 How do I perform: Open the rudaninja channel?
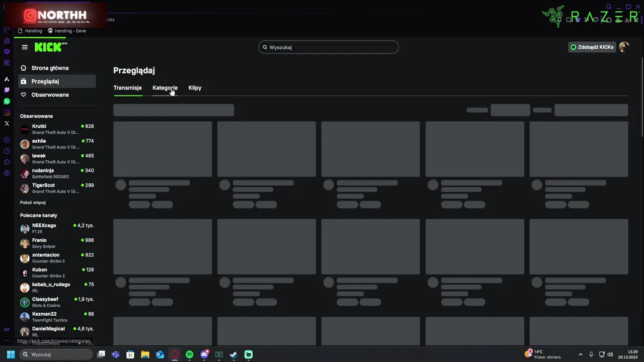[x=57, y=173]
